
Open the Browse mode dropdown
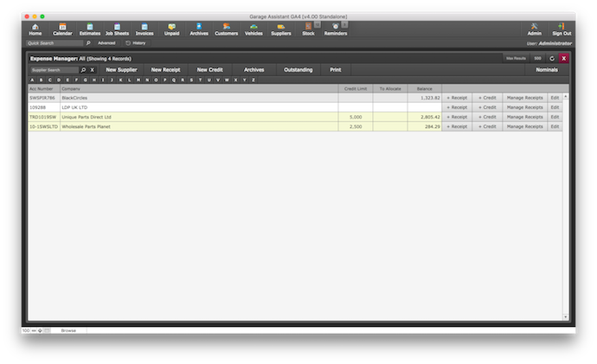click(x=68, y=330)
